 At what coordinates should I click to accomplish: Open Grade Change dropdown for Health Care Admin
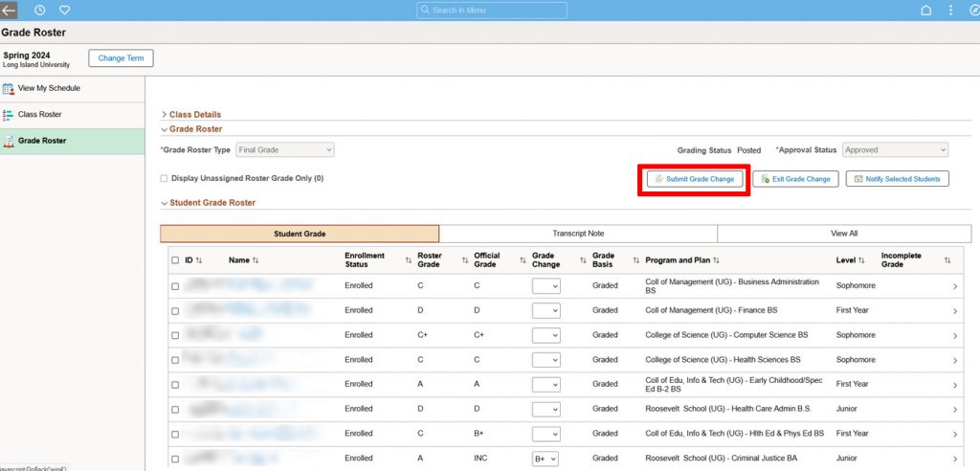[546, 409]
